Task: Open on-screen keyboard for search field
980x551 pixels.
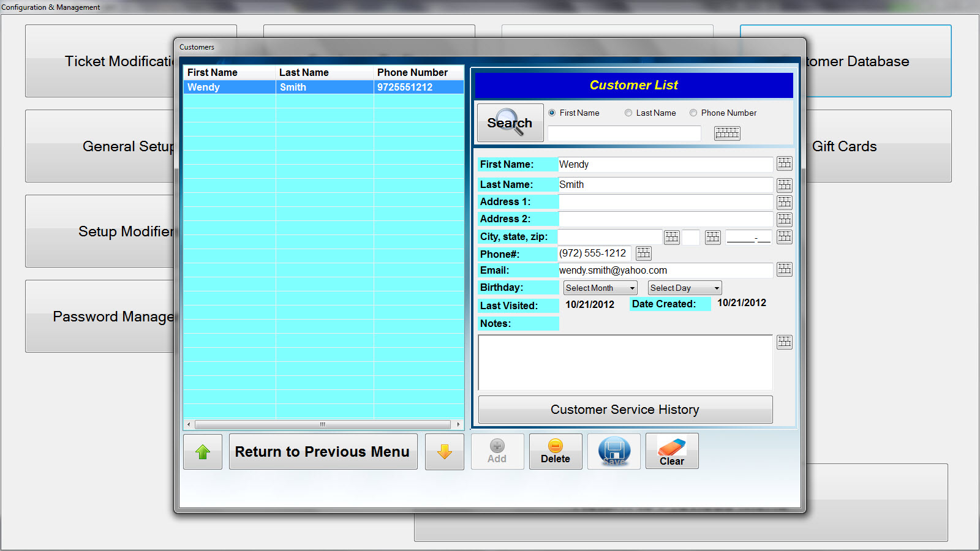Action: click(727, 133)
